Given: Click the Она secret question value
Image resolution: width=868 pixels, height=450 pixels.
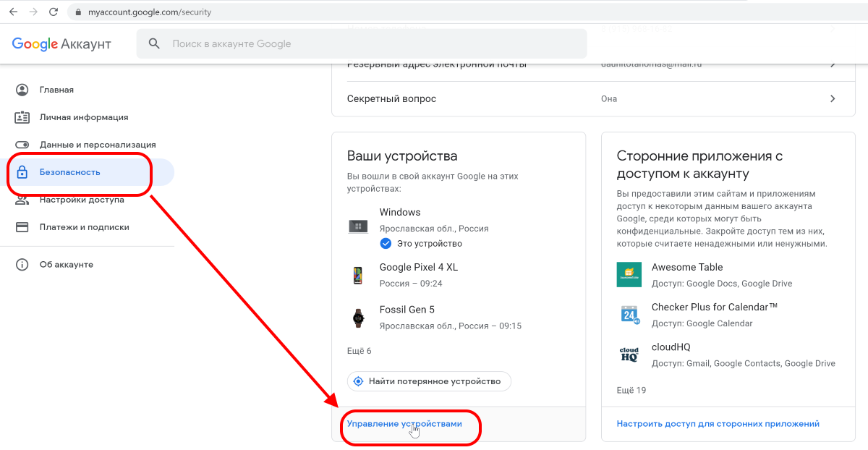Looking at the screenshot, I should pos(609,98).
